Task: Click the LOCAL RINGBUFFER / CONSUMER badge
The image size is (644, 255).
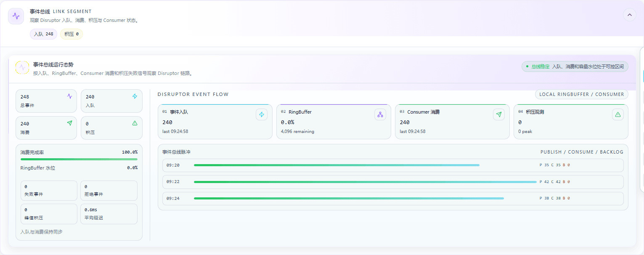Action: tap(582, 94)
